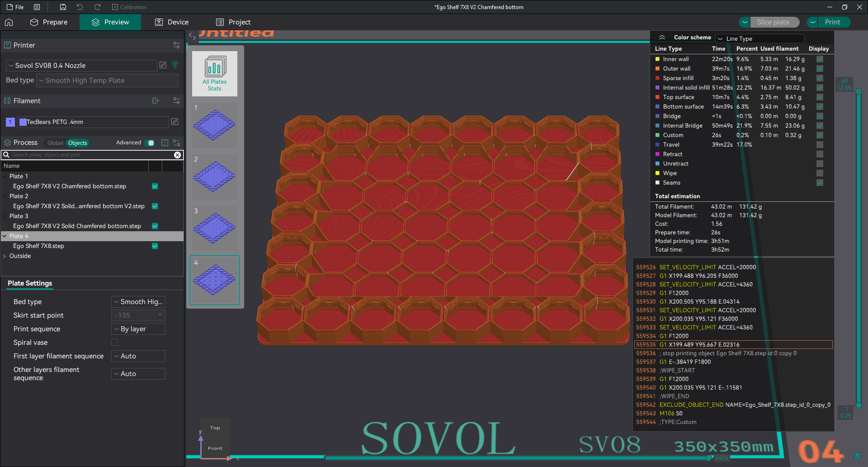The width and height of the screenshot is (868, 467).
Task: Open the Print sequence By layer dropdown
Action: coord(138,329)
